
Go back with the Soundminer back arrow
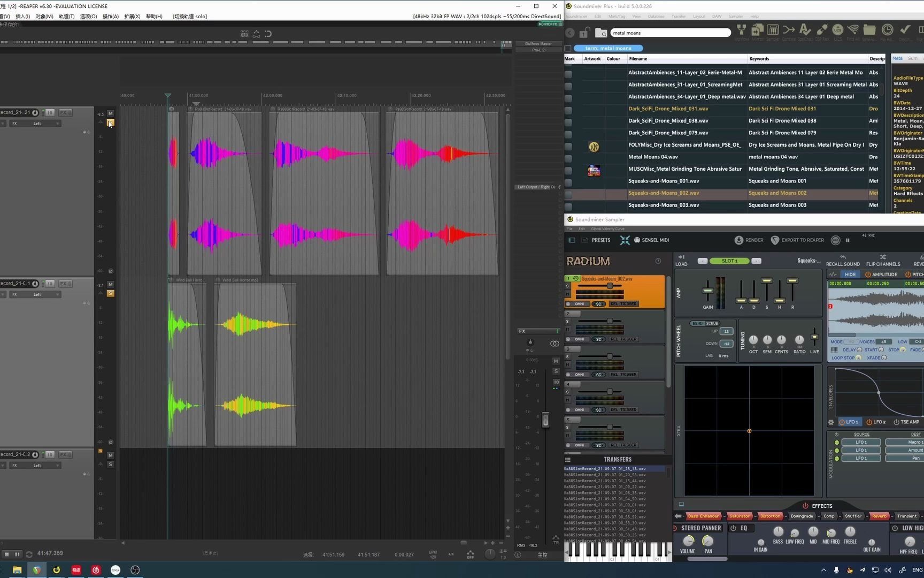click(570, 33)
